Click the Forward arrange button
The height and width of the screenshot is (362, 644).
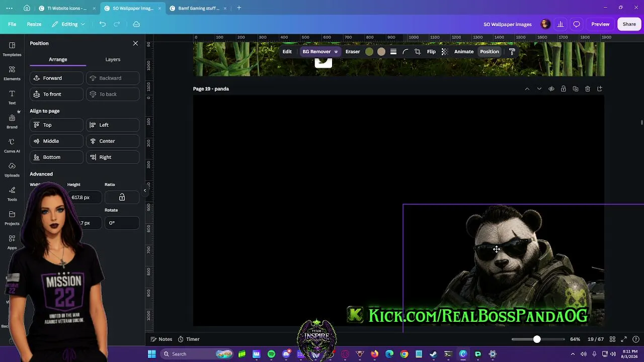(x=56, y=78)
